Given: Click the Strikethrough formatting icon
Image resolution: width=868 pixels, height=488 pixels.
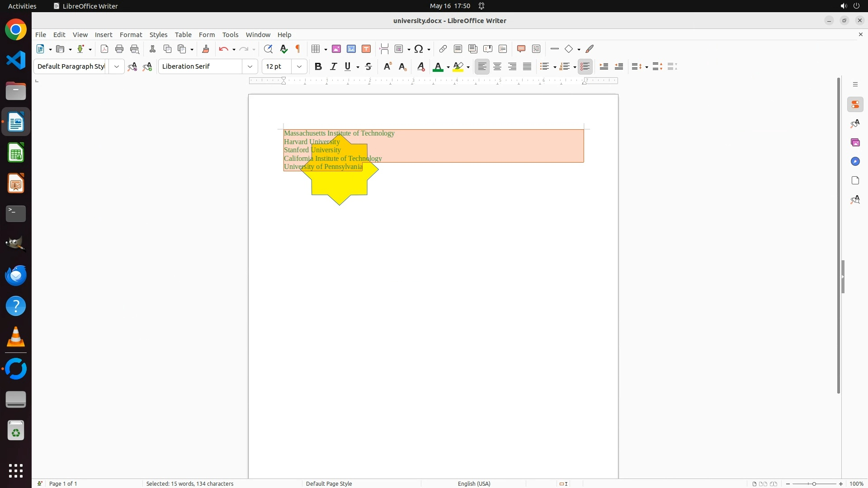Looking at the screenshot, I should (x=368, y=67).
